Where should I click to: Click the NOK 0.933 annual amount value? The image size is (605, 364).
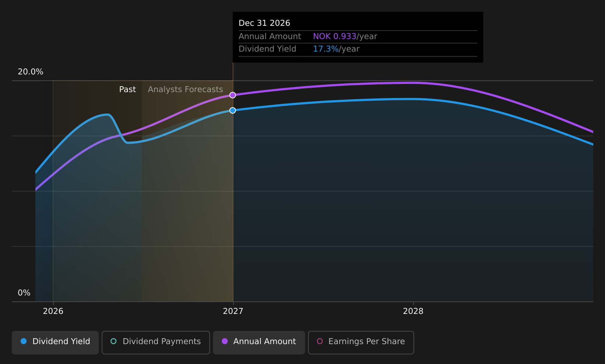click(335, 36)
